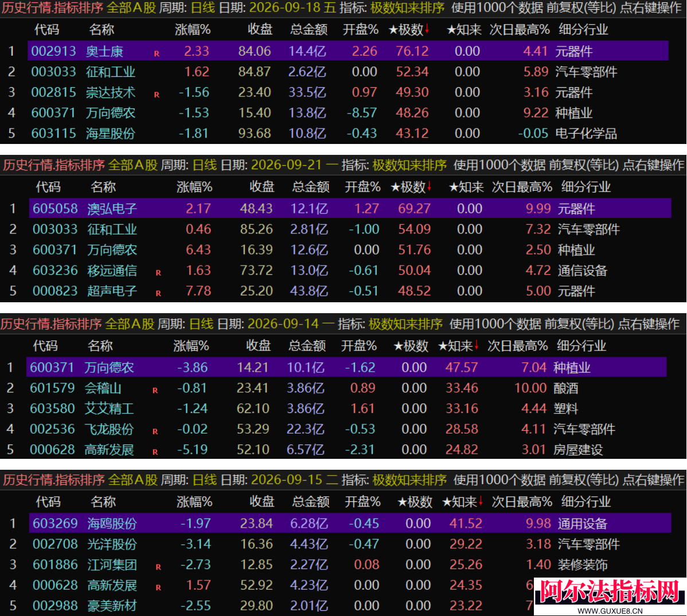Click the R marker beside 崇达技术
The width and height of the screenshot is (687, 616).
pos(157,95)
